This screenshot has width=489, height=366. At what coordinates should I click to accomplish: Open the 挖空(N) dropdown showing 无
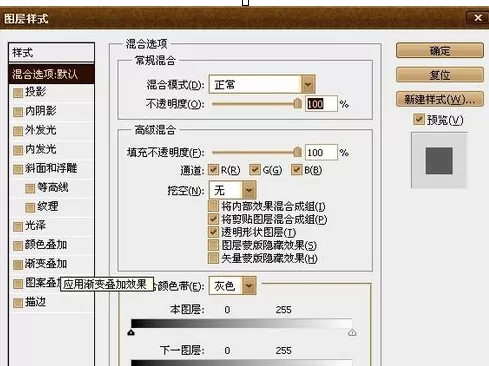232,190
